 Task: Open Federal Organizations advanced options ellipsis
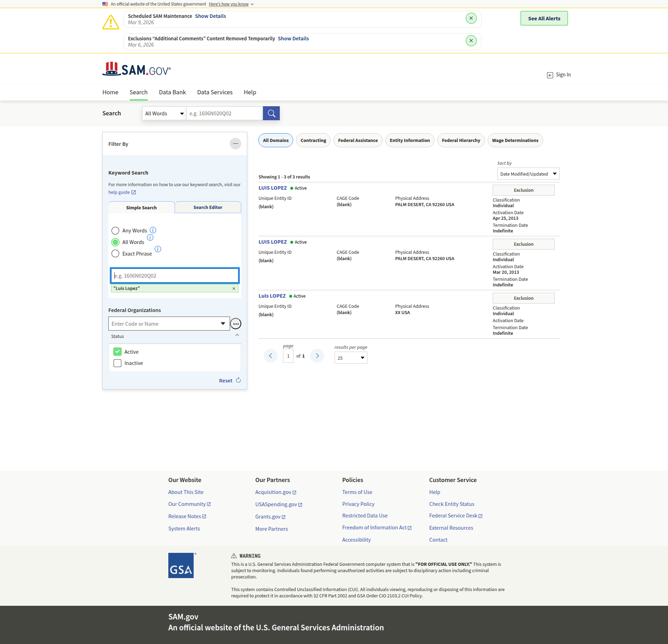coord(236,324)
